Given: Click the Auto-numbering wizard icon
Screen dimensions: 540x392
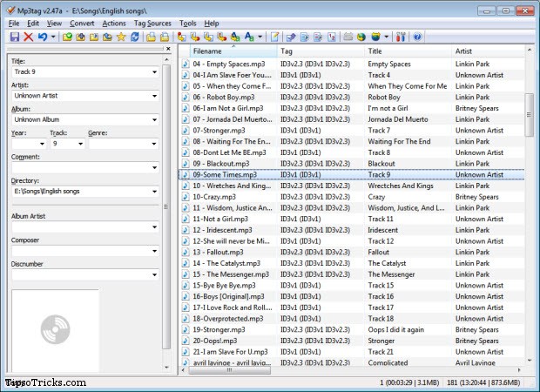Looking at the screenshot, I should (x=332, y=37).
